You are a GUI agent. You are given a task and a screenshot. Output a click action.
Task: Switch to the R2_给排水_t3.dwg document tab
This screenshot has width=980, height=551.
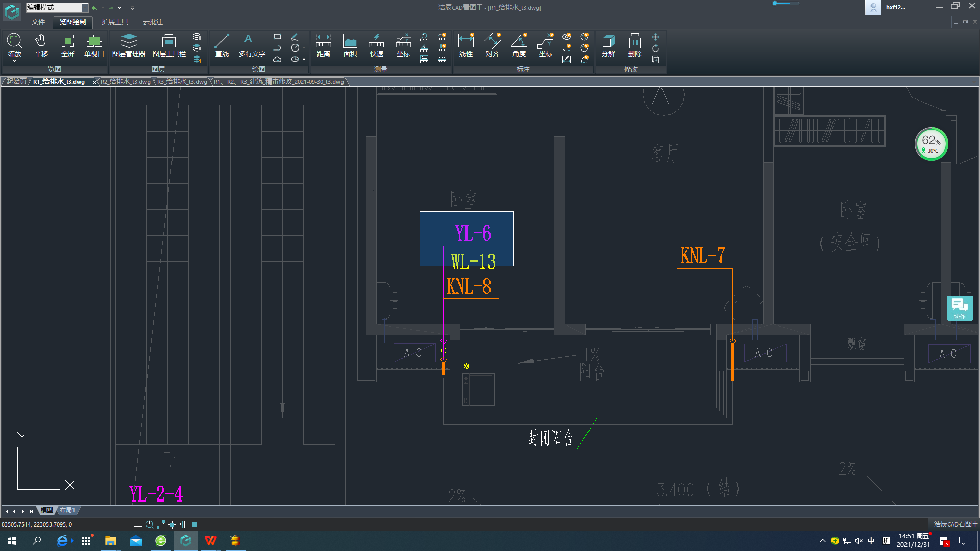click(126, 82)
